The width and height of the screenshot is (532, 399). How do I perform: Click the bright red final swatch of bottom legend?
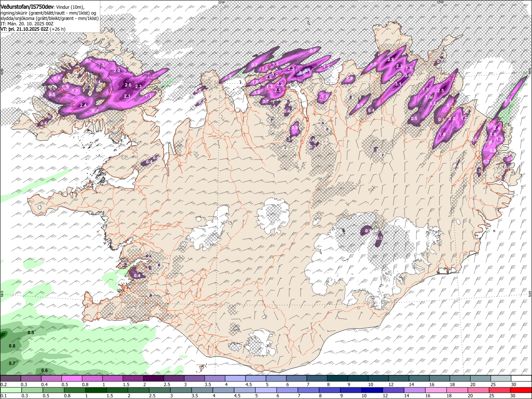coord(521,390)
